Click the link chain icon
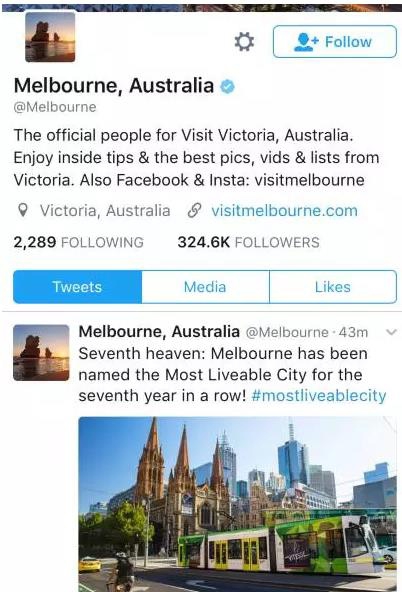Screen dimensions: 402x592 pyautogui.click(x=194, y=211)
